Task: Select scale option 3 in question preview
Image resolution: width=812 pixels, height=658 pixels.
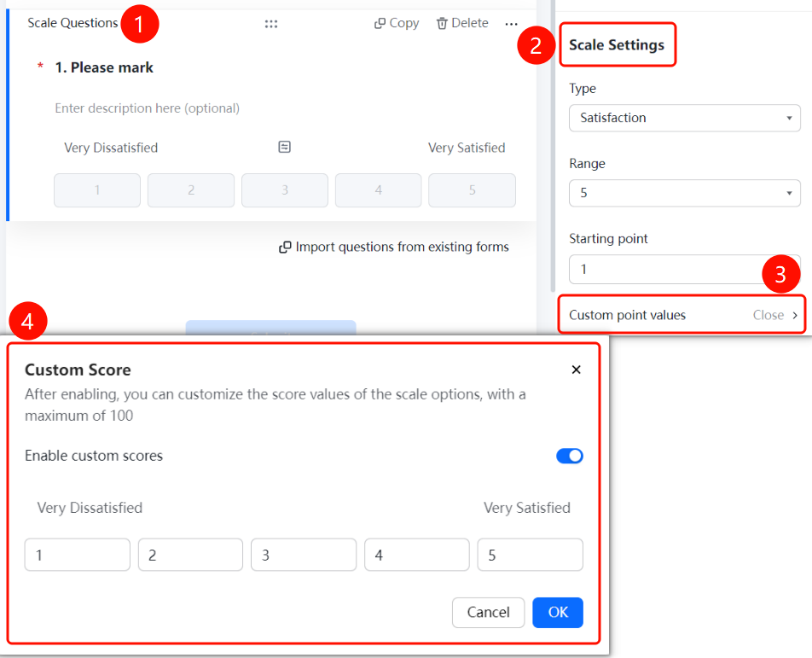Action: pos(285,190)
